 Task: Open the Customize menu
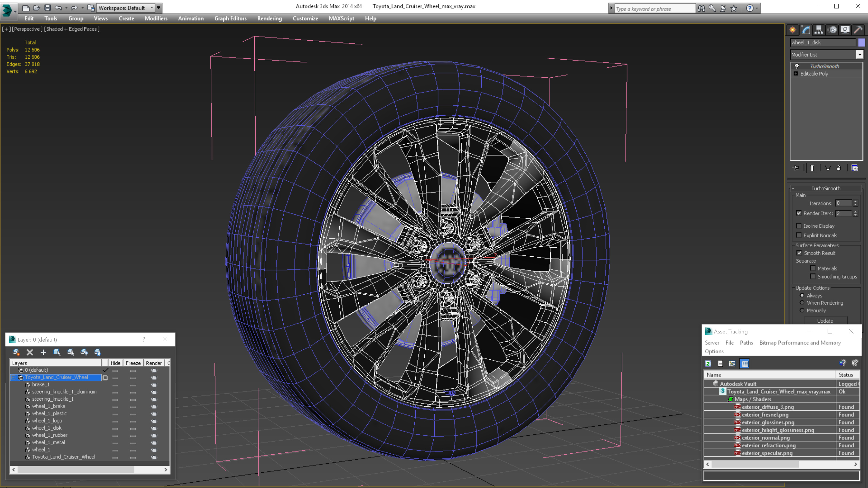[x=305, y=18]
